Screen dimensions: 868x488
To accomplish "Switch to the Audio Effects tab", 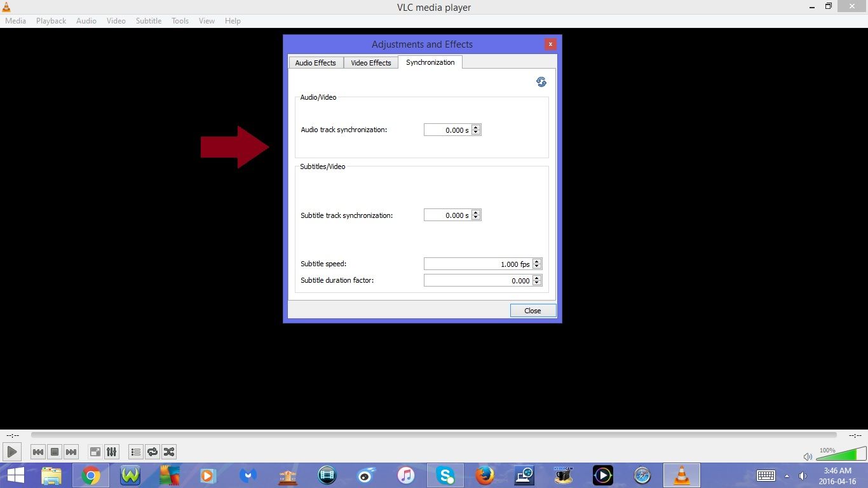I will [316, 62].
